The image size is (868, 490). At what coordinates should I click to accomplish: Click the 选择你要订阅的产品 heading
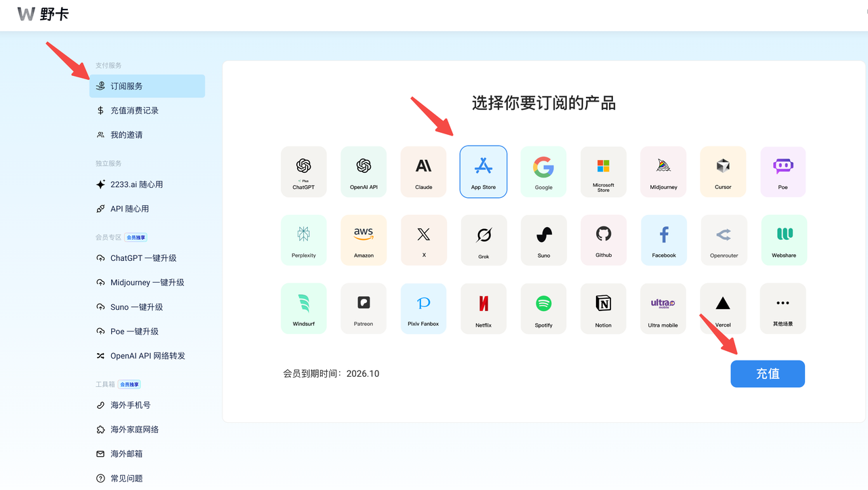(544, 103)
